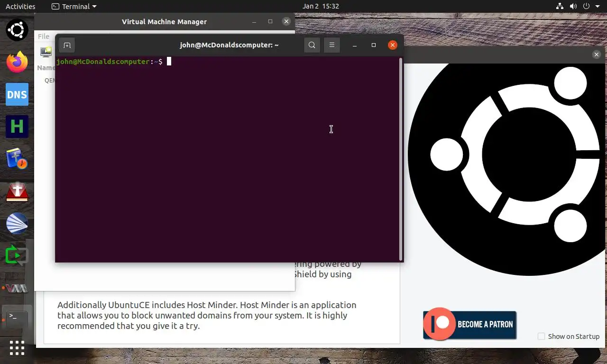Open the DNS app in the dock
The width and height of the screenshot is (607, 364).
(x=17, y=94)
